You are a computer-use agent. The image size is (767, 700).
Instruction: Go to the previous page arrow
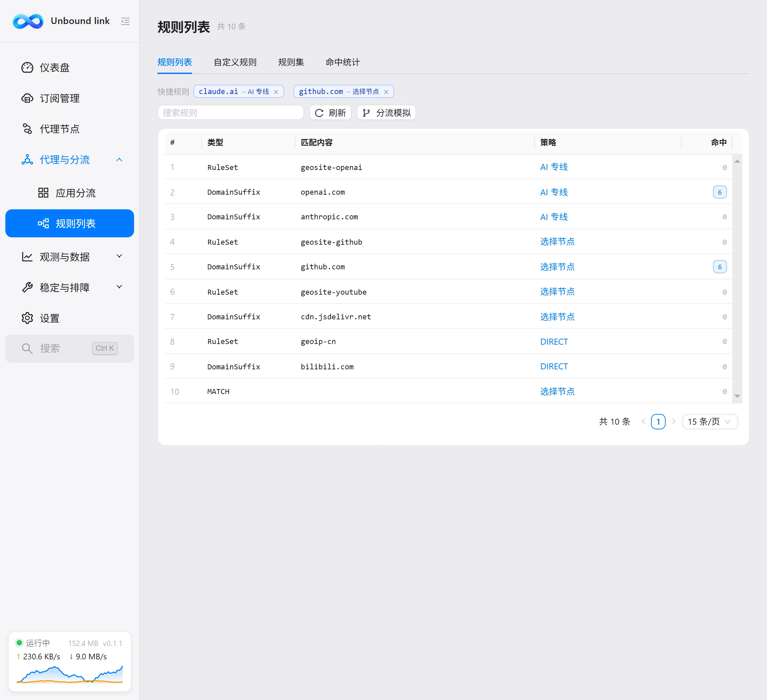pos(643,421)
